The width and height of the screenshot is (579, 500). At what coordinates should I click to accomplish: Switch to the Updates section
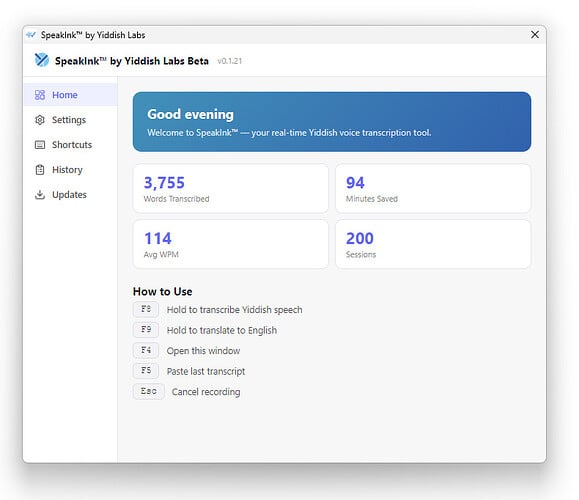coord(71,195)
